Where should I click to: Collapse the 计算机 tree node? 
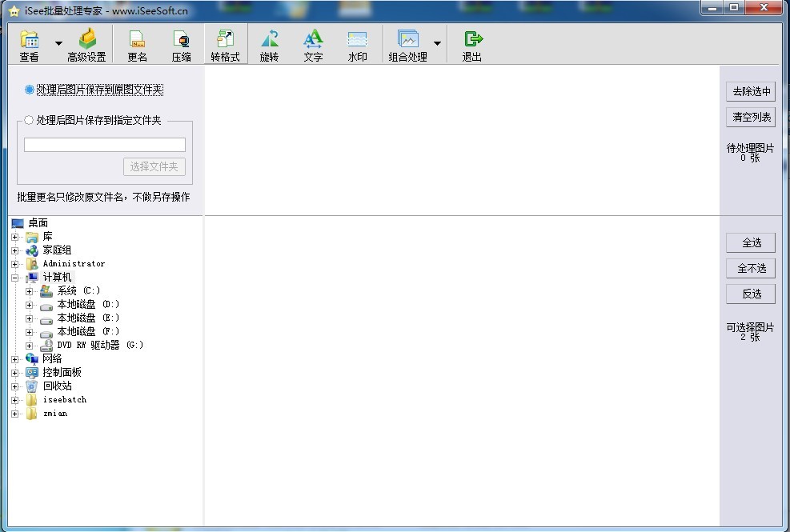15,278
